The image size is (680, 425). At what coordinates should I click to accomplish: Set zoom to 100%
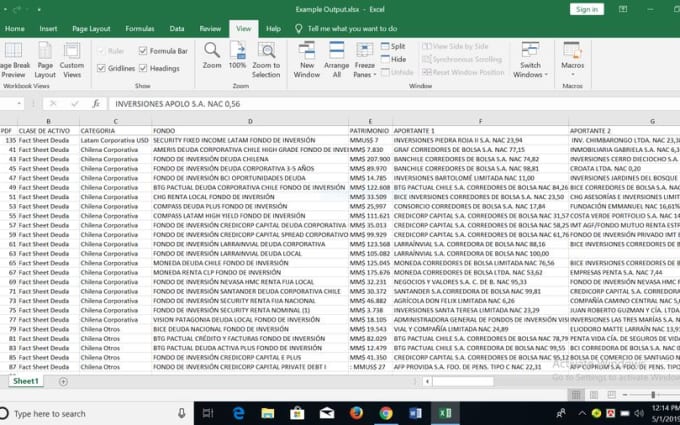237,56
